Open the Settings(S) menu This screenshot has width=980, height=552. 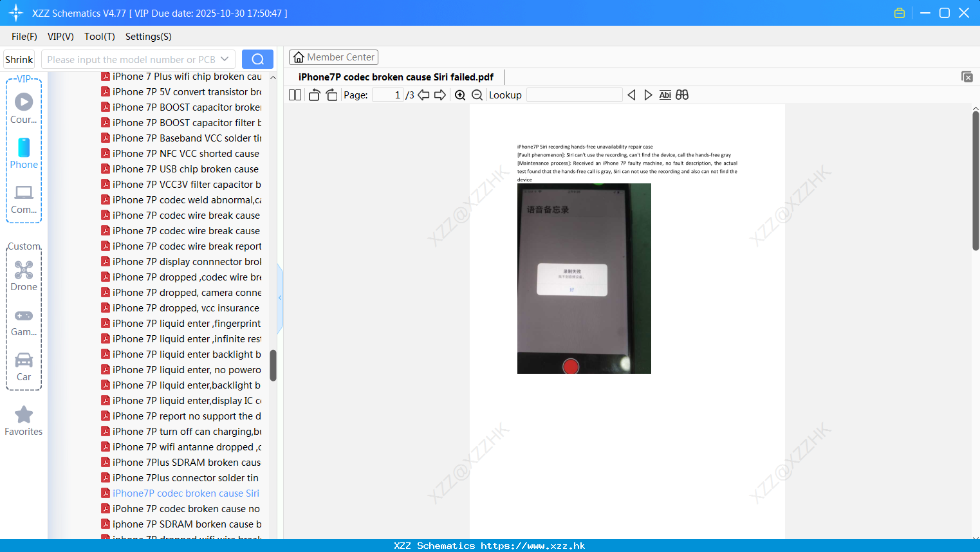(x=149, y=37)
